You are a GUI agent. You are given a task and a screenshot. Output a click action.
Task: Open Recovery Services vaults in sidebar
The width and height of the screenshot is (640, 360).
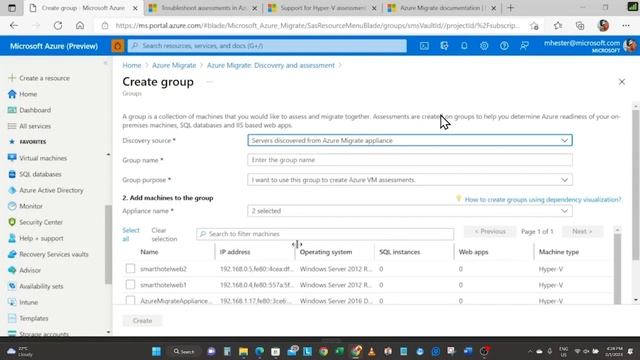53,254
